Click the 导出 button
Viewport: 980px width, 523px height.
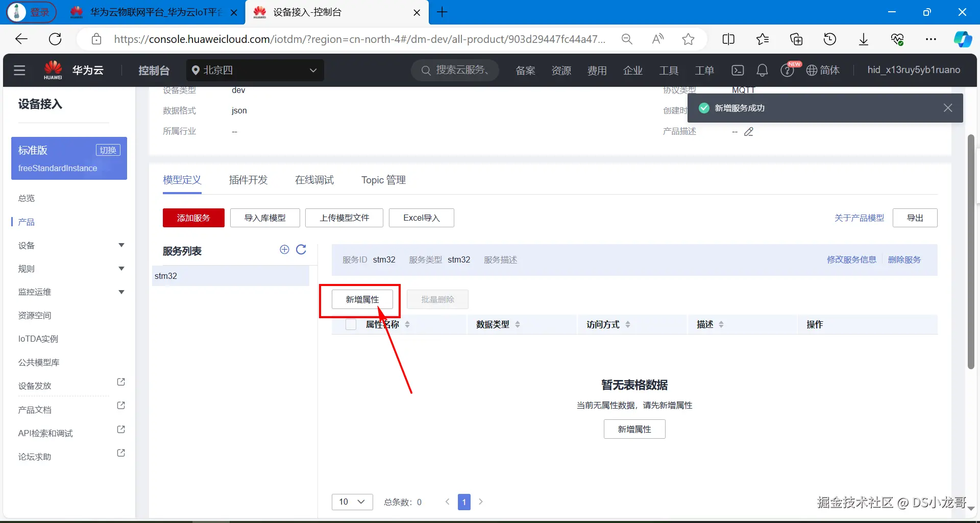coord(915,218)
